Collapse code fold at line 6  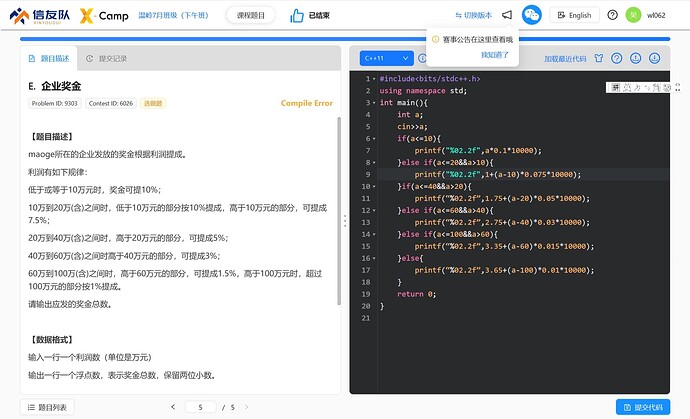click(374, 139)
